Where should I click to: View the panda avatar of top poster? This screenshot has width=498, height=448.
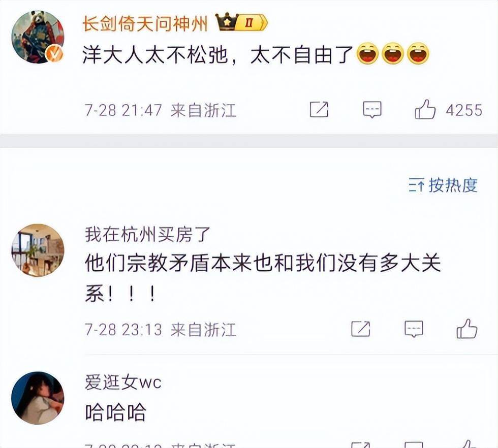pyautogui.click(x=38, y=37)
